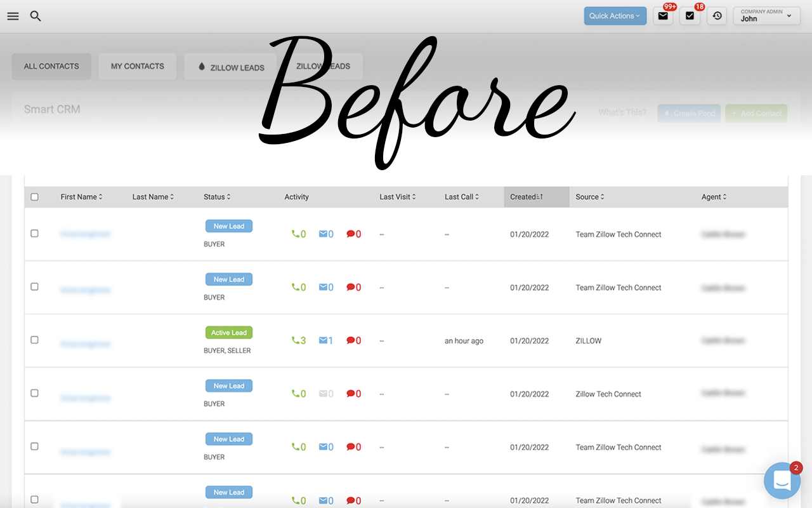This screenshot has height=508, width=812.
Task: Check the checkbox on the Active Lead row
Action: pyautogui.click(x=34, y=339)
